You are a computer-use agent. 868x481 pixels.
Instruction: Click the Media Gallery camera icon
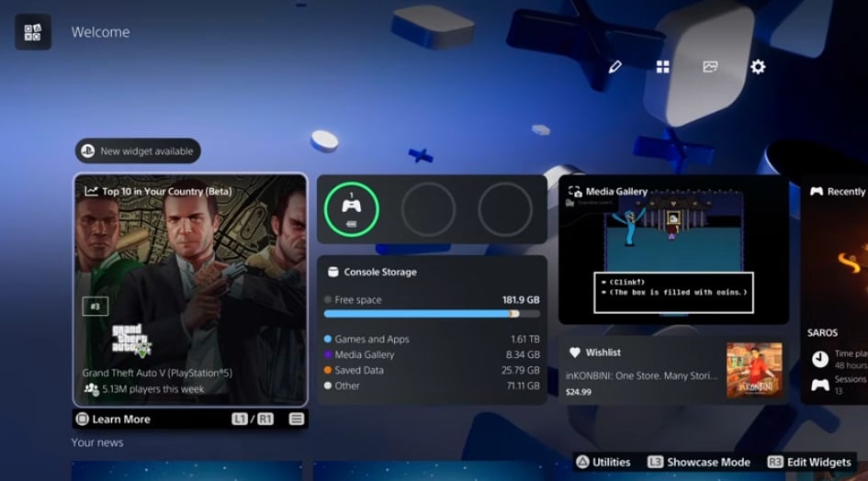pyautogui.click(x=575, y=192)
